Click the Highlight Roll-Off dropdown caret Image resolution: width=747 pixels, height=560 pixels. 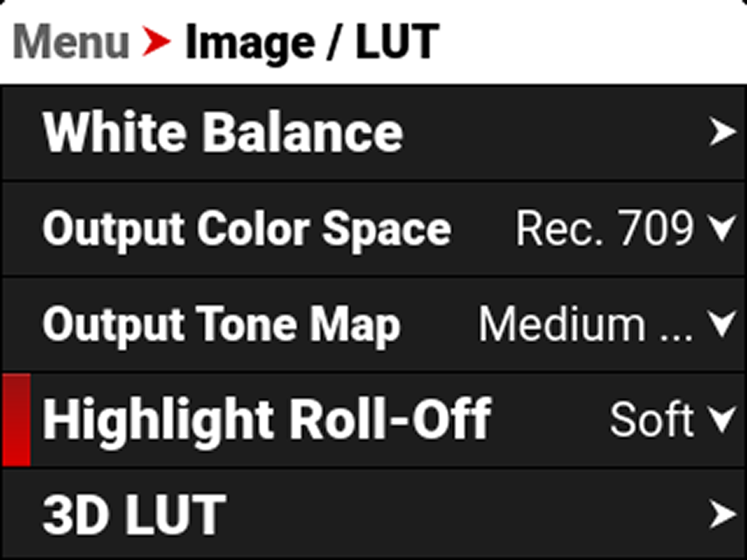[722, 418]
